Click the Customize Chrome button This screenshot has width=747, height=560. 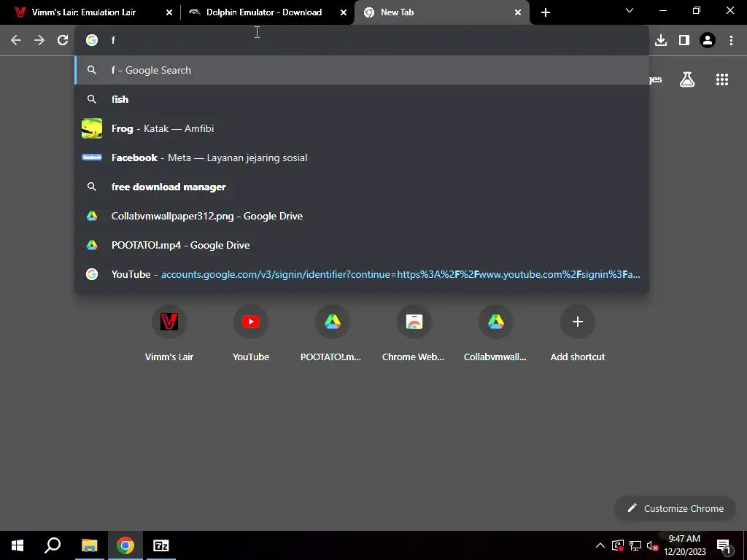[x=675, y=508]
